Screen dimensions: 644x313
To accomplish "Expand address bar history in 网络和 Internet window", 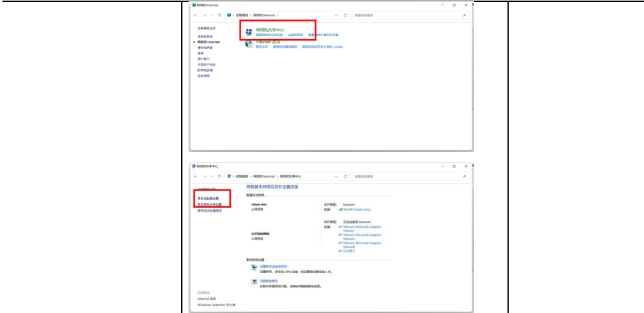I will [x=336, y=15].
